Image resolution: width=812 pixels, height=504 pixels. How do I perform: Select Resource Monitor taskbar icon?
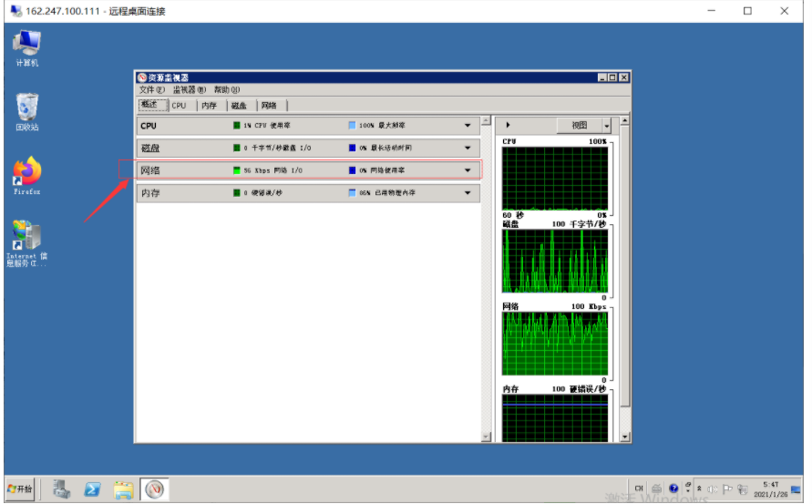(x=154, y=489)
